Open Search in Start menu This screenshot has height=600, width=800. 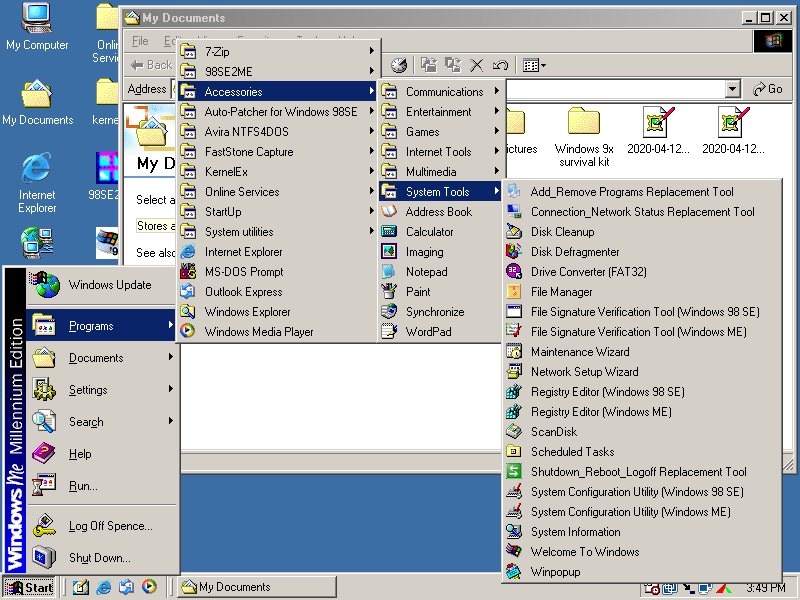101,422
